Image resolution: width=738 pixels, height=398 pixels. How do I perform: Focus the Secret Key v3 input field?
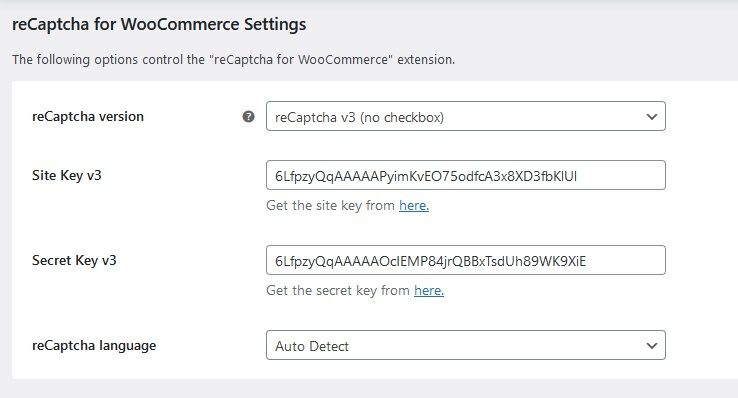[x=465, y=260]
